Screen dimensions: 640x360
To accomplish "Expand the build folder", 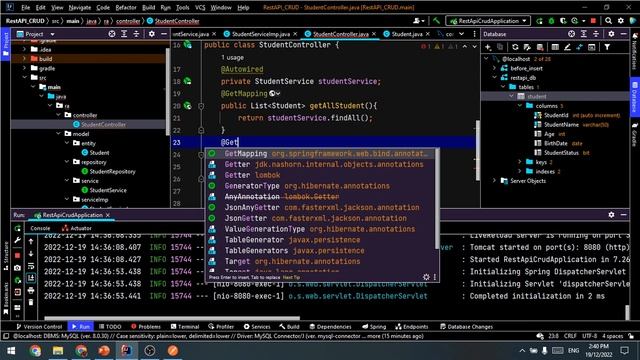I will click(24, 59).
